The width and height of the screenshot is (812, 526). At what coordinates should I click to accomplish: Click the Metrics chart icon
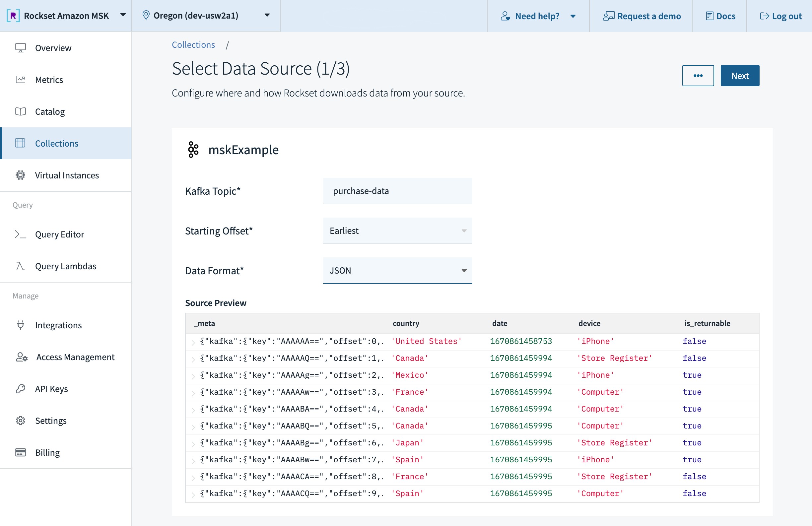click(x=21, y=80)
